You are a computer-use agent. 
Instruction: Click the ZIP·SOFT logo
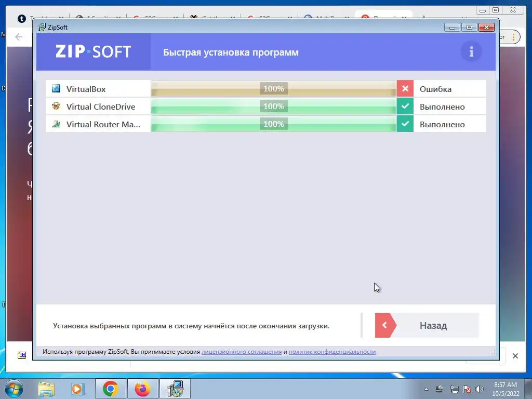[94, 51]
